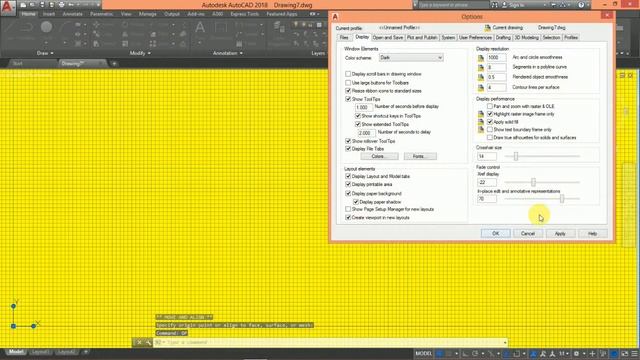
Task: Click the Plot printer icon in Quick Access toolbar
Action: (x=62, y=5)
